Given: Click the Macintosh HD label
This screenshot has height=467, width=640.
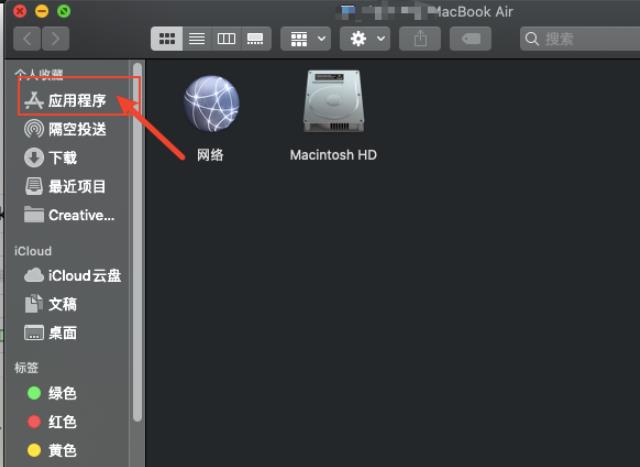Looking at the screenshot, I should pos(333,155).
